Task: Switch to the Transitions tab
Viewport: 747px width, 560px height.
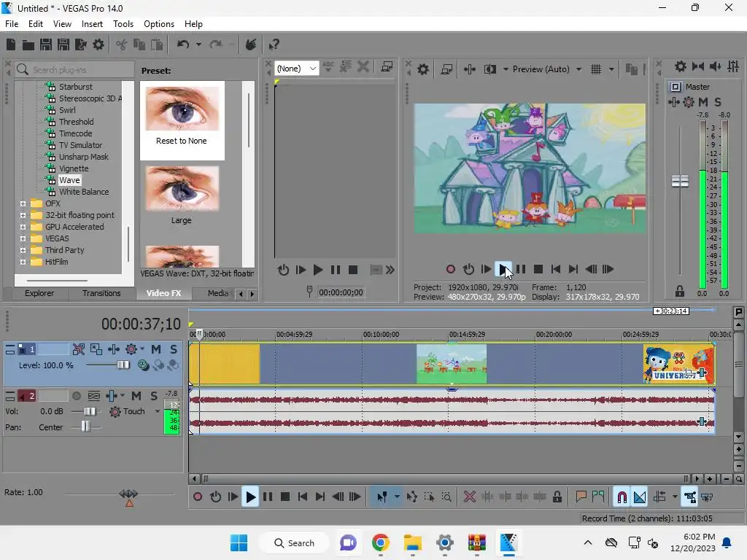Action: coord(101,293)
